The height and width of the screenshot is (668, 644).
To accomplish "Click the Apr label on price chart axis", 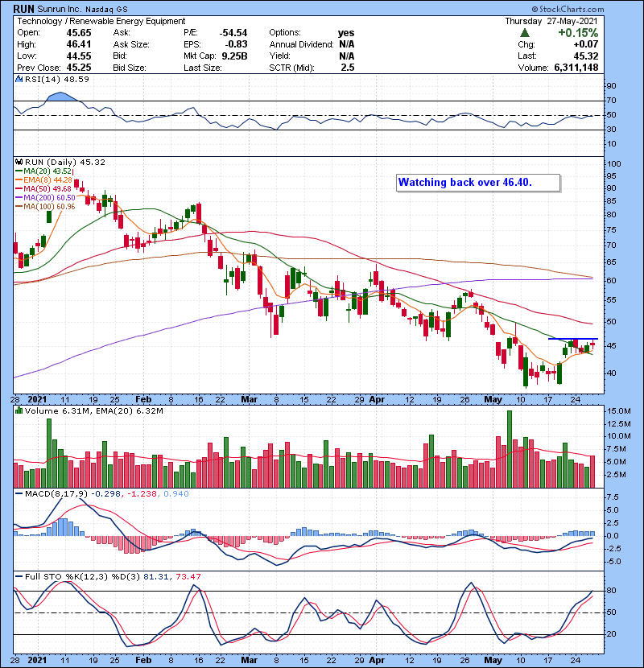I will click(377, 399).
